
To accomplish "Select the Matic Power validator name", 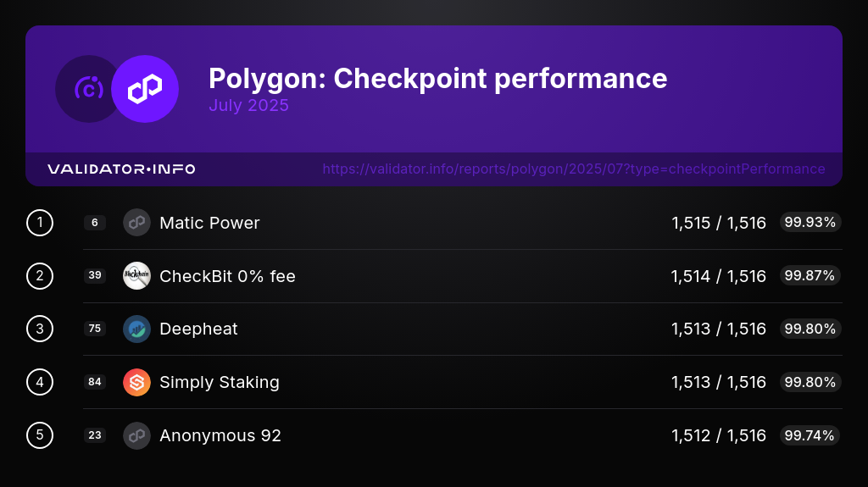I will pos(209,223).
